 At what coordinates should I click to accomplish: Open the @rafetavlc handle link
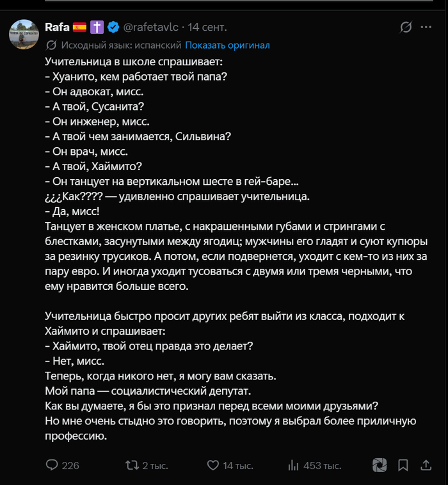(151, 28)
